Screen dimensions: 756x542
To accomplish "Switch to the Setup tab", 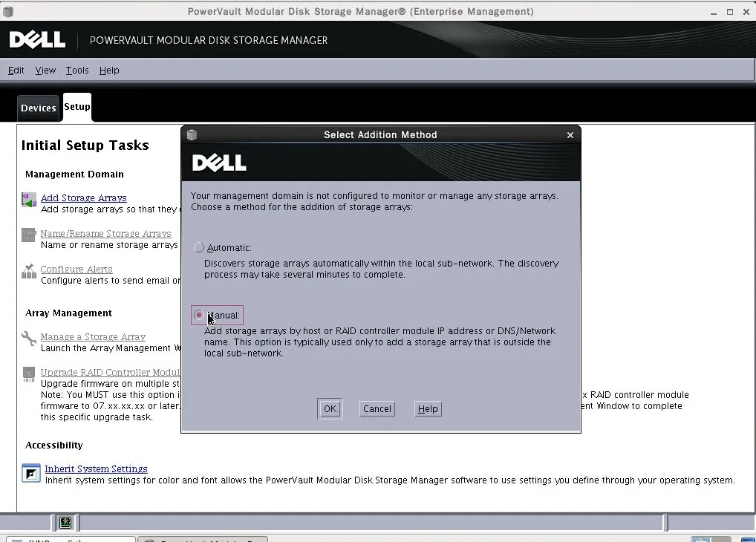I will pos(77,107).
